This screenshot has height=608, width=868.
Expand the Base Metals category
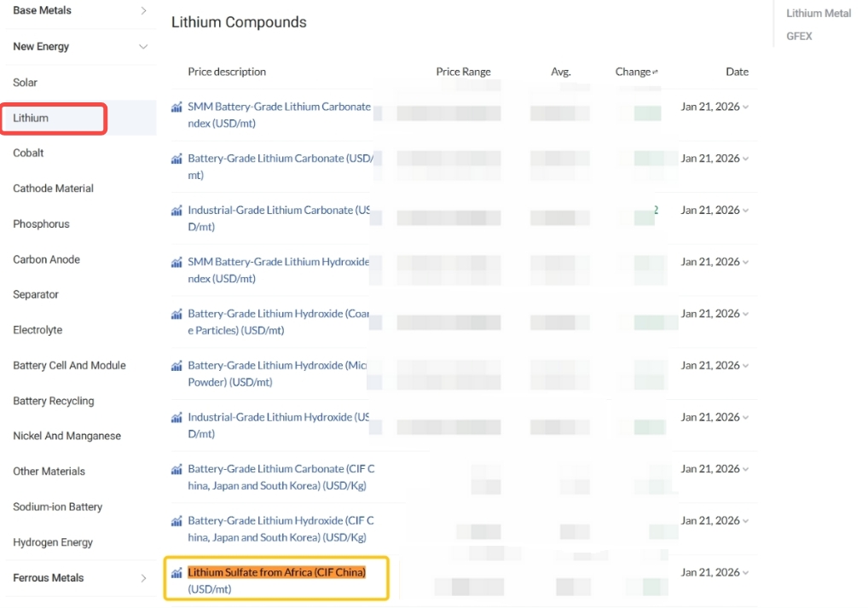pos(143,11)
